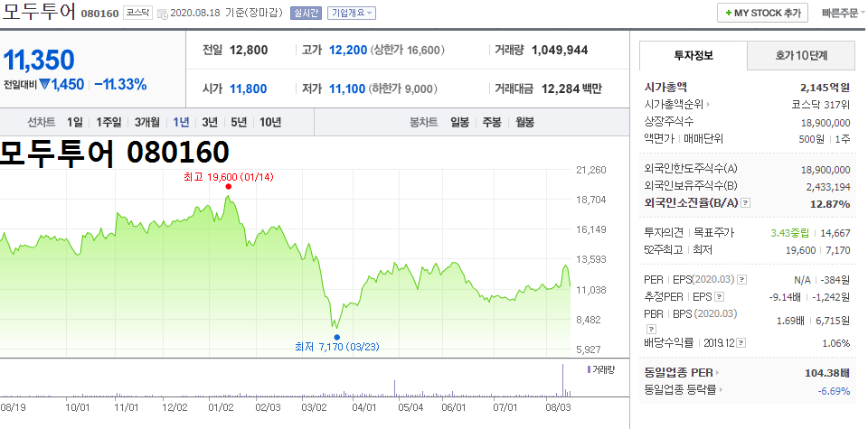
Task: Select the 5년 line chart period
Action: (239, 122)
